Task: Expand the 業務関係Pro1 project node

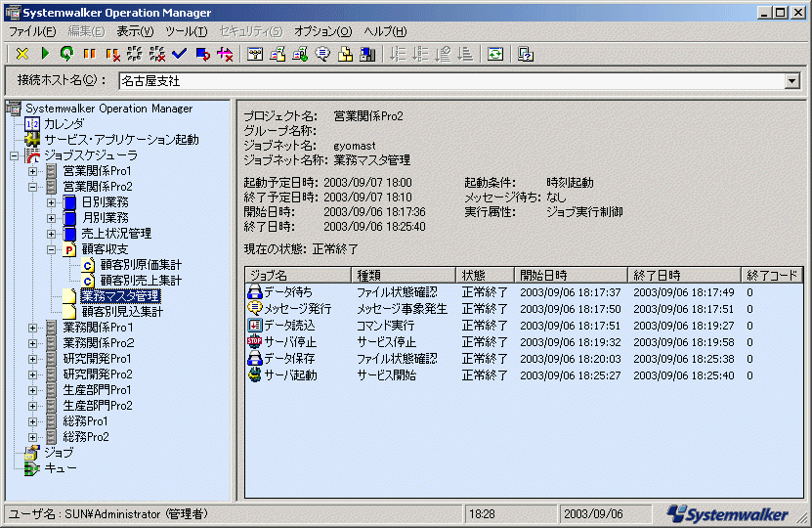Action: pos(32,328)
